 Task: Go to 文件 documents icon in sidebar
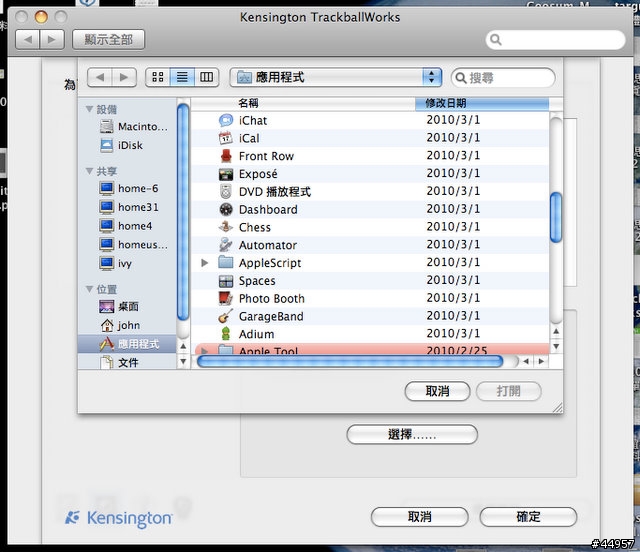pos(107,363)
